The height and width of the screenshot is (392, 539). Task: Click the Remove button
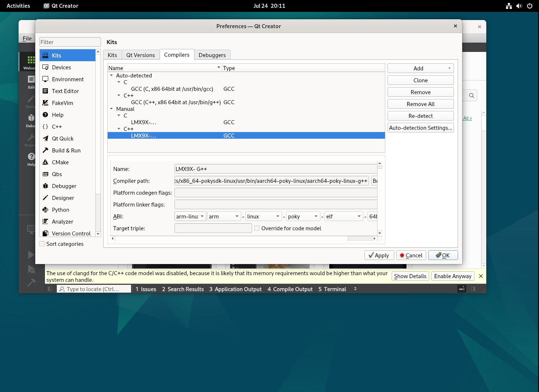click(421, 92)
